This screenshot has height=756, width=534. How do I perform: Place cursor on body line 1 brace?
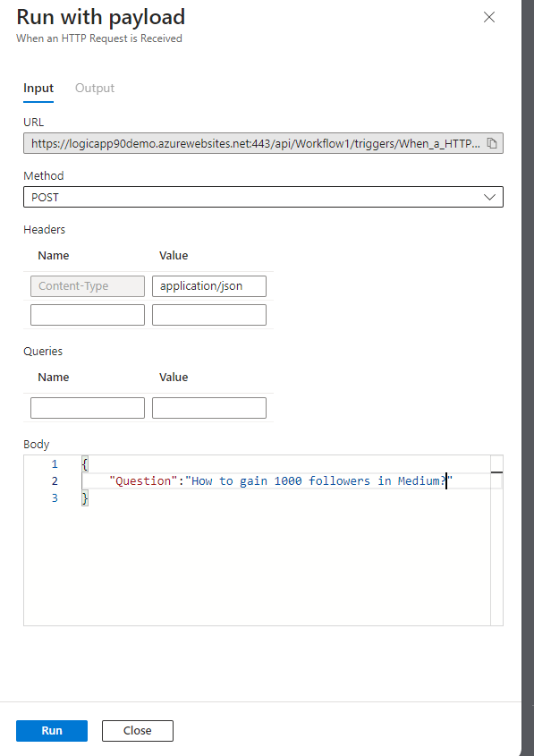click(x=85, y=464)
